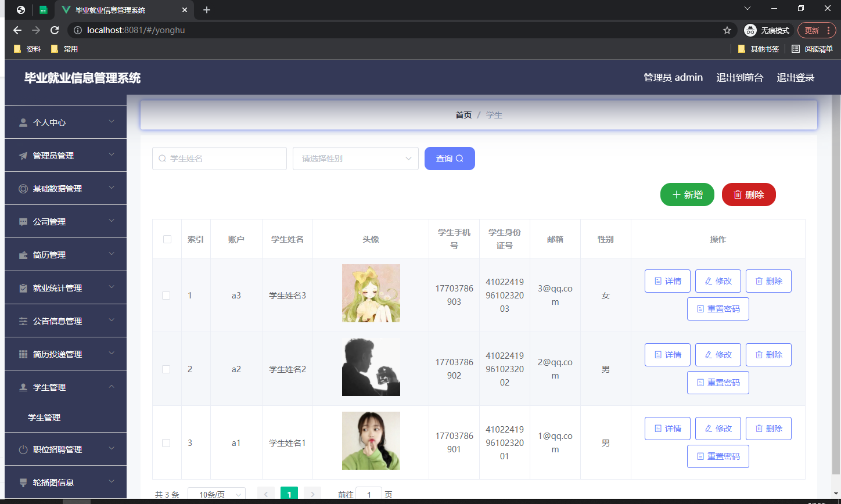Open the 个人中心 person icon in sidebar
Viewport: 841px width, 504px height.
(x=23, y=122)
